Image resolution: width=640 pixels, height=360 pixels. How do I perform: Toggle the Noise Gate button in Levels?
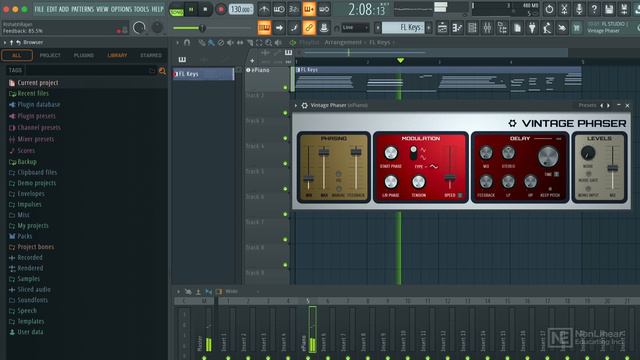tap(588, 174)
